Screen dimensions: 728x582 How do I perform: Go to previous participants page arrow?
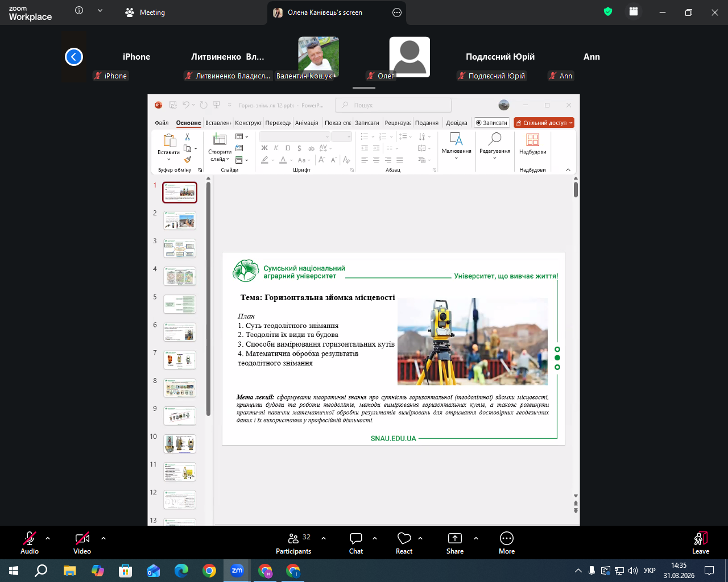(x=74, y=57)
